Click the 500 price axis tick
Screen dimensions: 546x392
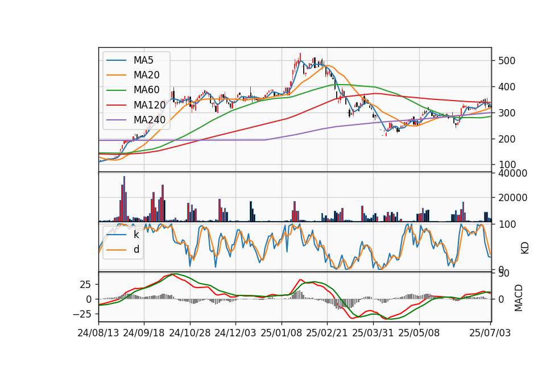(x=507, y=61)
